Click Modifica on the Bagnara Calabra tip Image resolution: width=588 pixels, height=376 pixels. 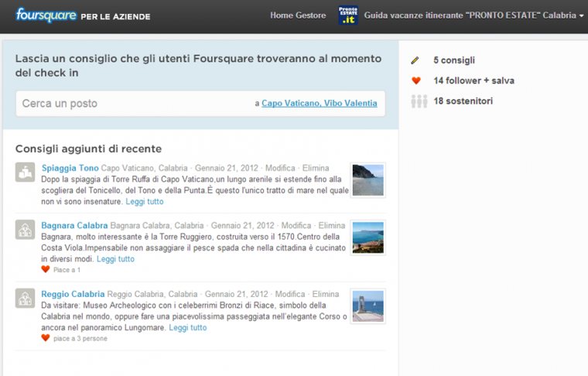(x=296, y=225)
